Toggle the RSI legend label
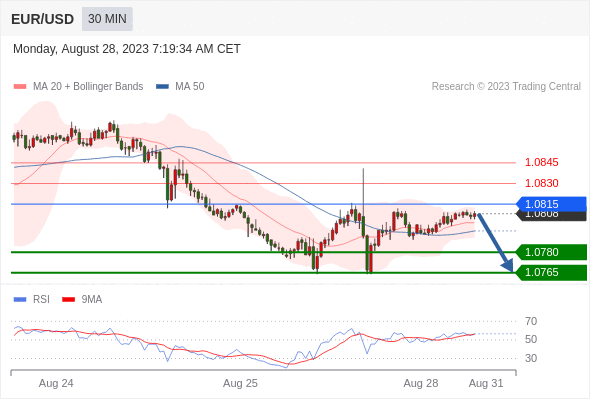 41,300
